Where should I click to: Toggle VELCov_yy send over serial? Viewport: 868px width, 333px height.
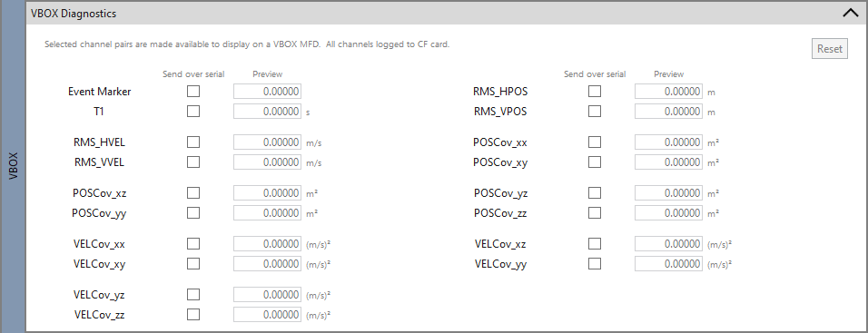tap(595, 264)
